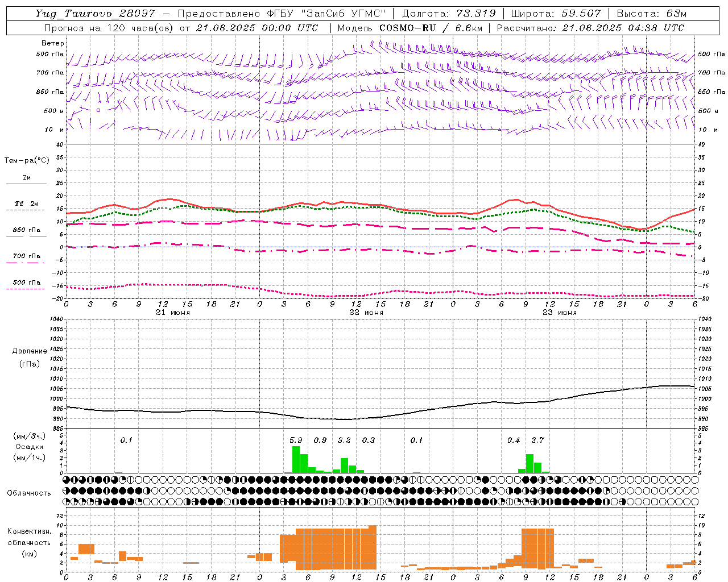
Task: Click the 0.4 precipitation total
Action: click(514, 440)
